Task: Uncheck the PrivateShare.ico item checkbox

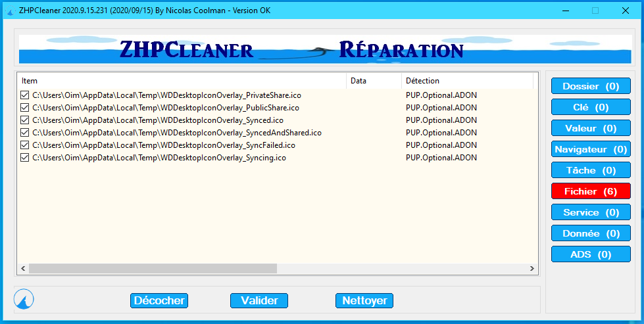Action: (24, 95)
